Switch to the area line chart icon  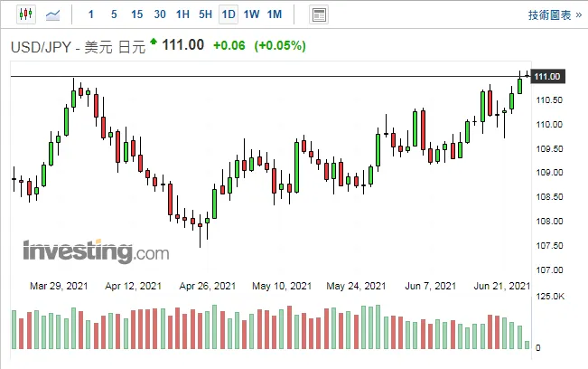pos(52,15)
